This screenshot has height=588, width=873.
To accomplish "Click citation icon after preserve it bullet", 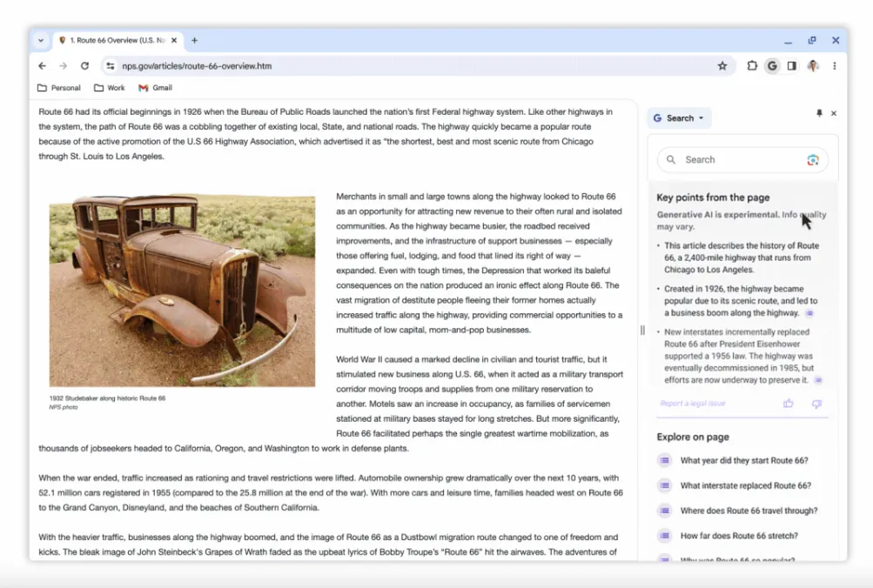I will pos(818,380).
